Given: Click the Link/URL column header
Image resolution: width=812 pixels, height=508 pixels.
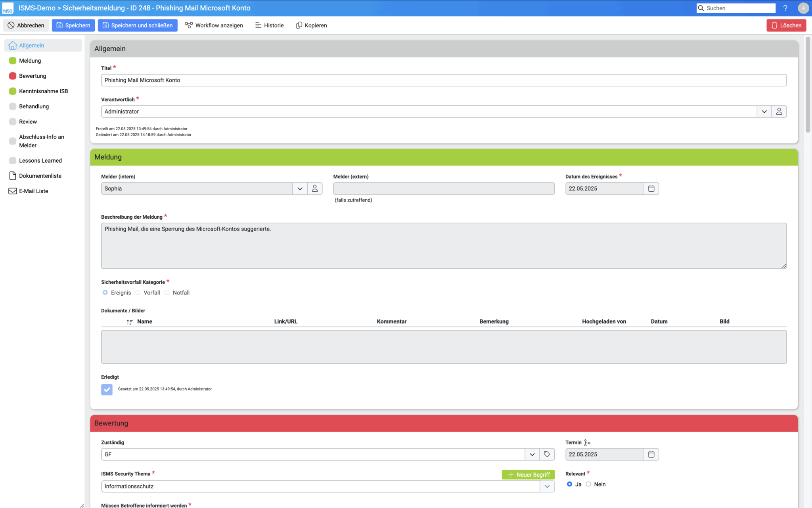Looking at the screenshot, I should tap(286, 321).
